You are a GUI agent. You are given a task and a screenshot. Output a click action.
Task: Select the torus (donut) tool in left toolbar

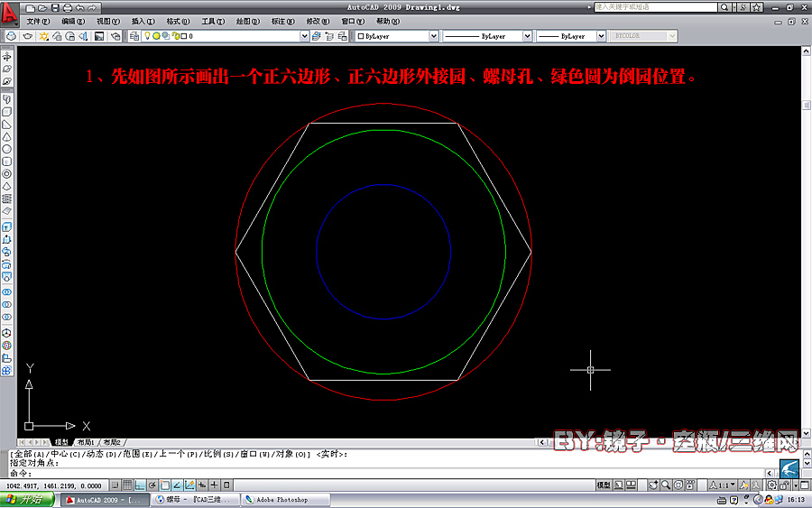[x=6, y=174]
